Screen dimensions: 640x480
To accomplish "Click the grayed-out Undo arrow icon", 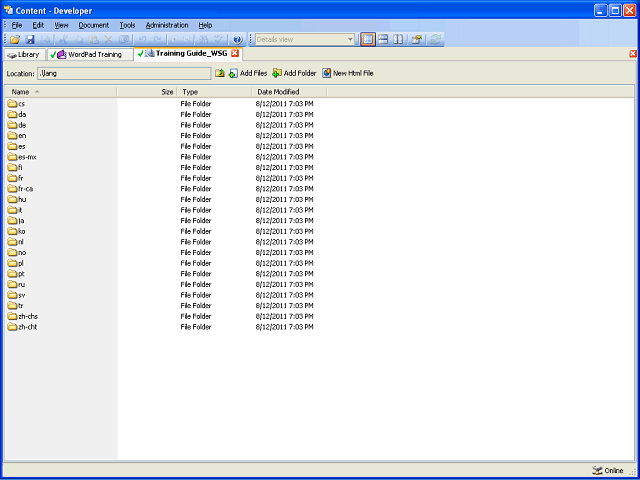I will (142, 40).
